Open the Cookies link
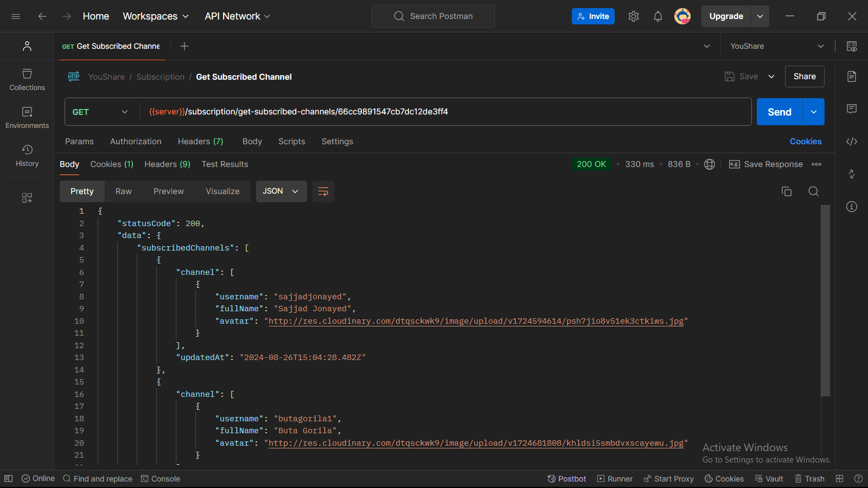The width and height of the screenshot is (868, 488). (x=805, y=142)
